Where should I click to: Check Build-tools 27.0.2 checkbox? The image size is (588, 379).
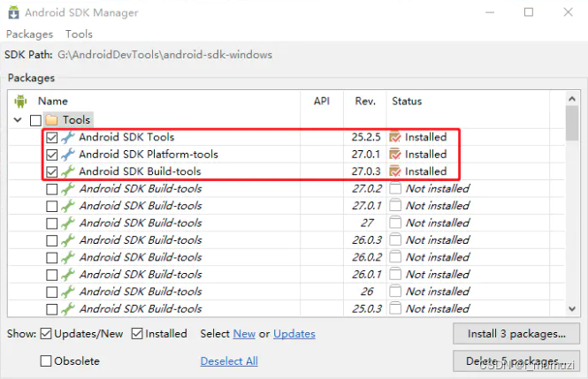52,189
